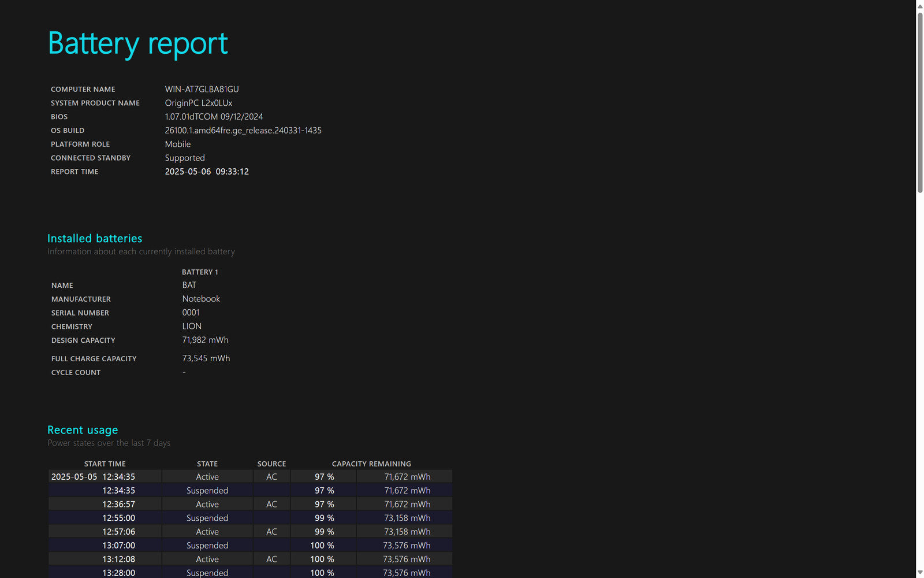Click the OriginPC L2x0LUx product name
This screenshot has width=924, height=578.
pyautogui.click(x=199, y=103)
